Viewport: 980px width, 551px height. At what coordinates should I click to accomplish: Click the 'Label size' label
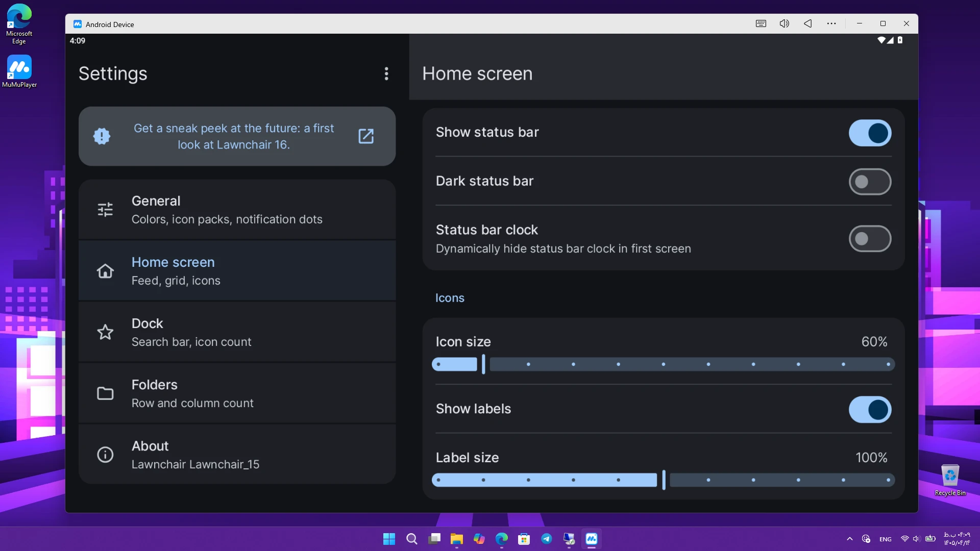pyautogui.click(x=467, y=458)
